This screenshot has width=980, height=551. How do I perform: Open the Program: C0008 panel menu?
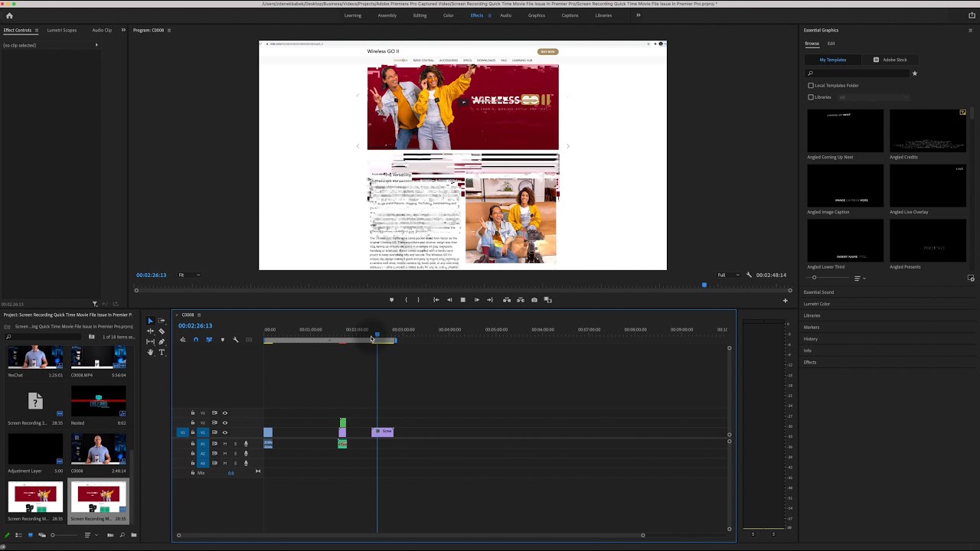(169, 31)
